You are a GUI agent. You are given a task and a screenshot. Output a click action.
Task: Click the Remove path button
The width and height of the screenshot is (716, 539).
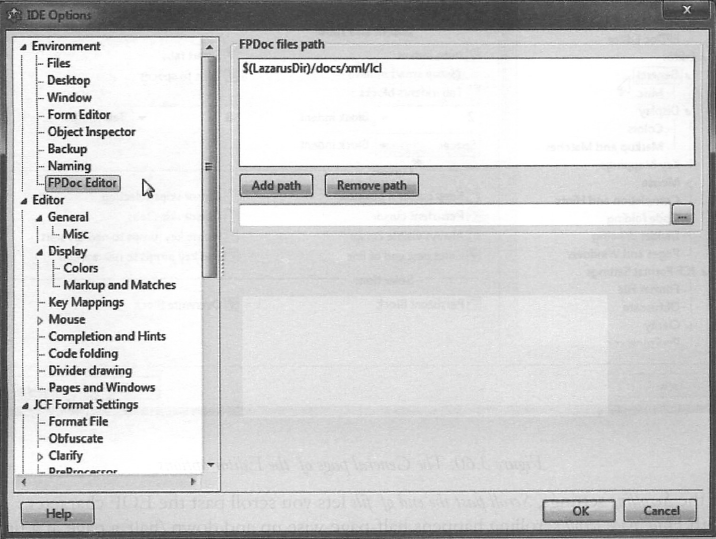(x=371, y=185)
